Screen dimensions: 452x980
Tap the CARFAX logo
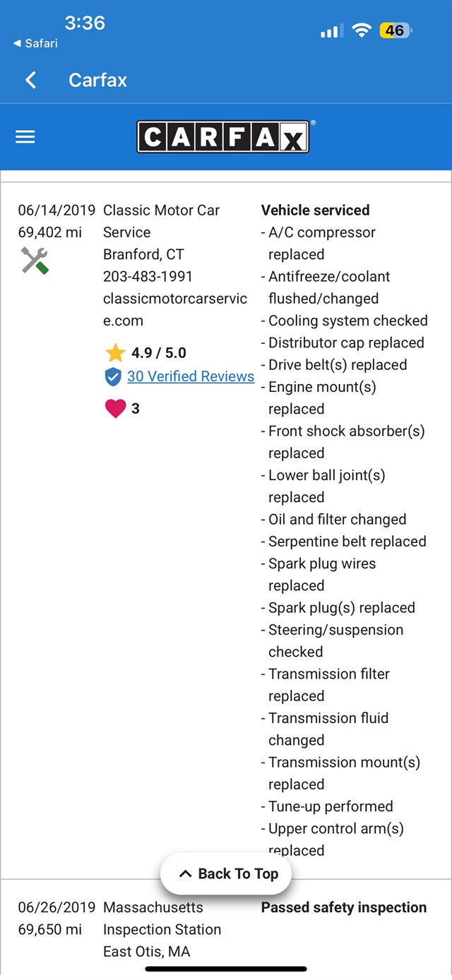[222, 137]
